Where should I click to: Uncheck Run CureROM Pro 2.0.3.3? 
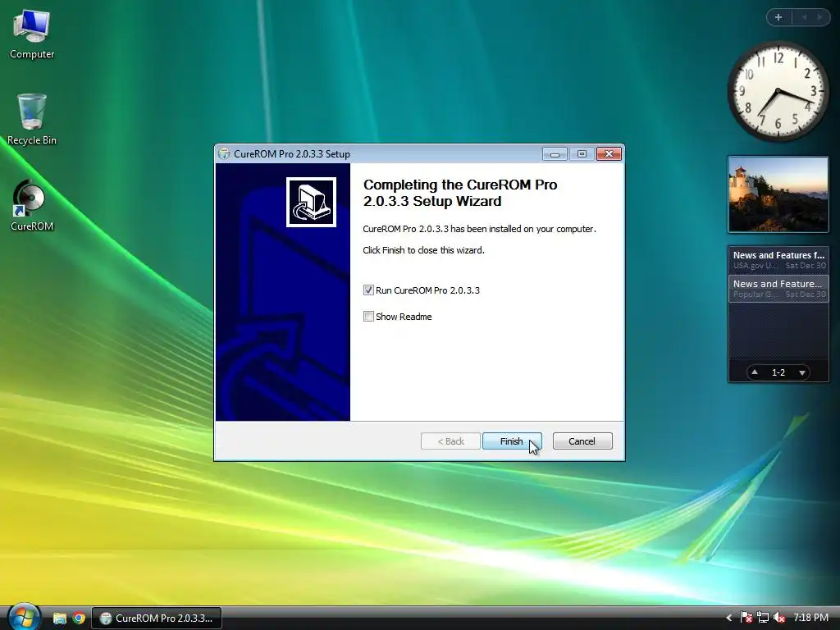[x=368, y=290]
